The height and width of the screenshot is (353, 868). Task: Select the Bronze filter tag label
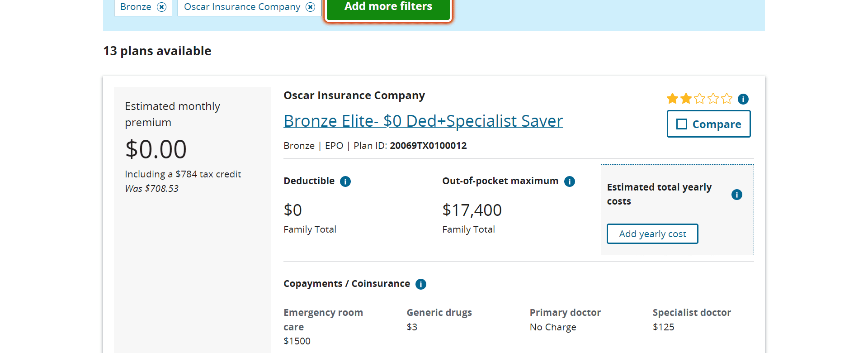[136, 7]
